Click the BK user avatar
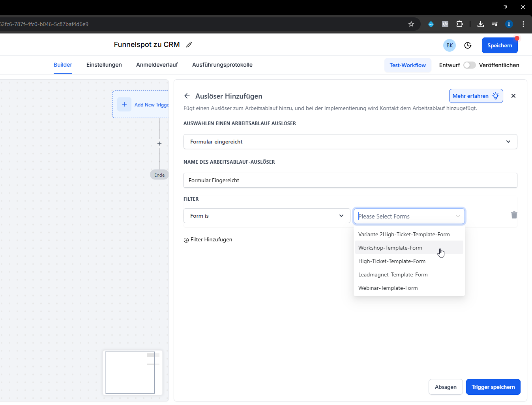 [450, 45]
